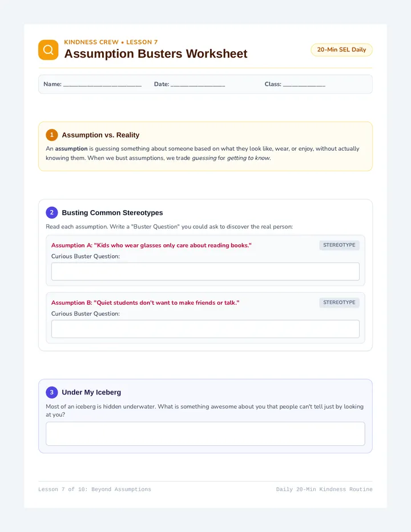Screen dimensions: 411x532
Task: Click the Class blank line
Action: (304, 85)
